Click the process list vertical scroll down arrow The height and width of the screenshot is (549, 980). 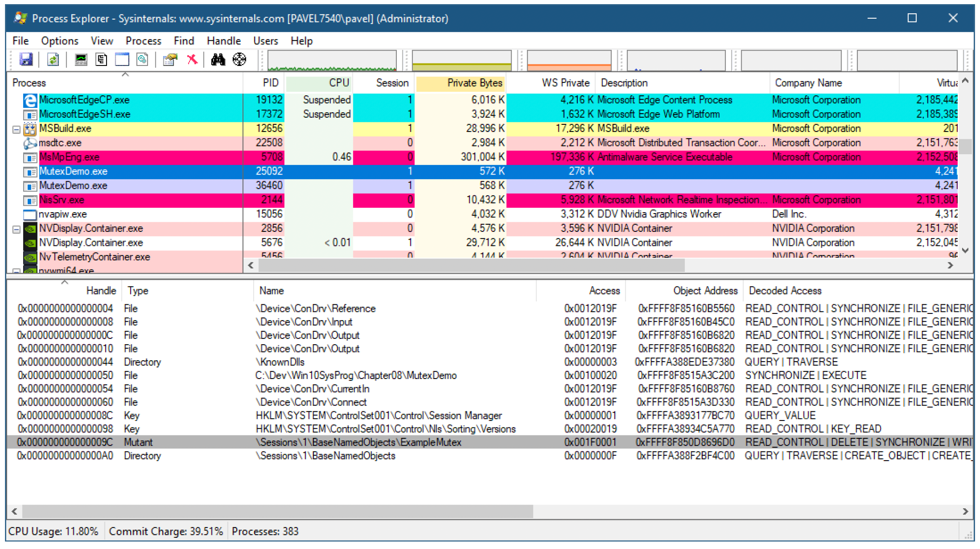click(x=965, y=250)
